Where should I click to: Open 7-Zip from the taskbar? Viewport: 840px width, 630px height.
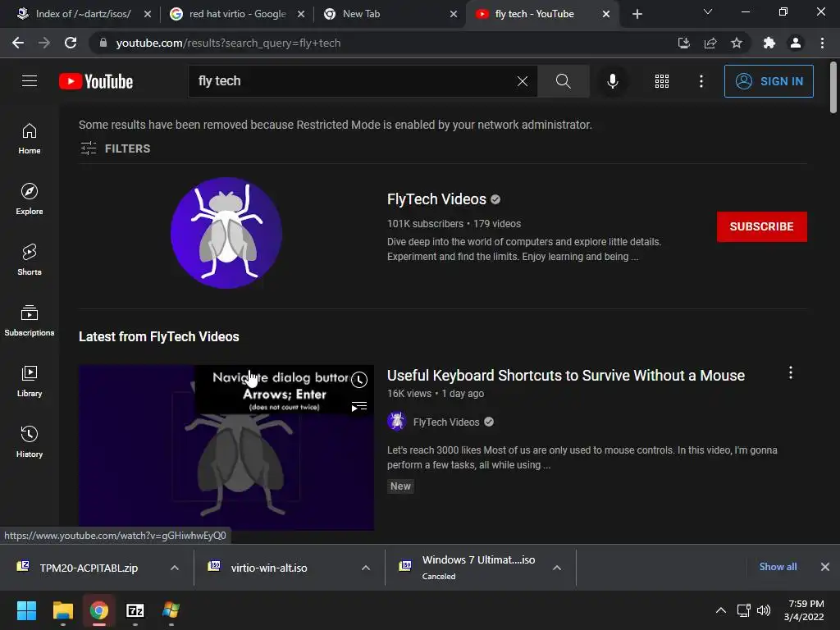[x=135, y=610]
